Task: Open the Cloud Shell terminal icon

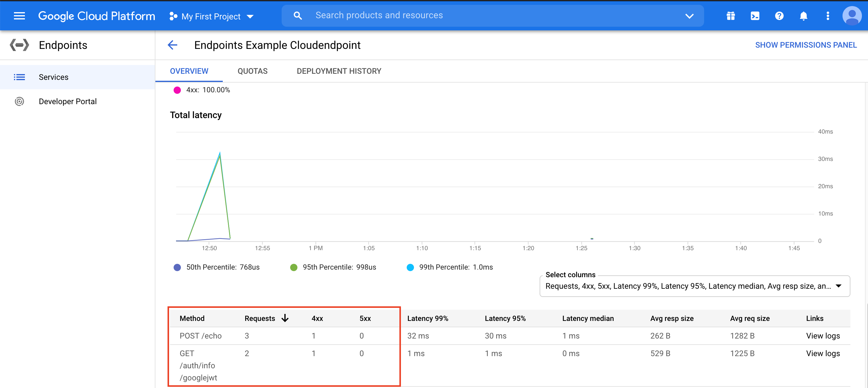Action: (x=755, y=15)
